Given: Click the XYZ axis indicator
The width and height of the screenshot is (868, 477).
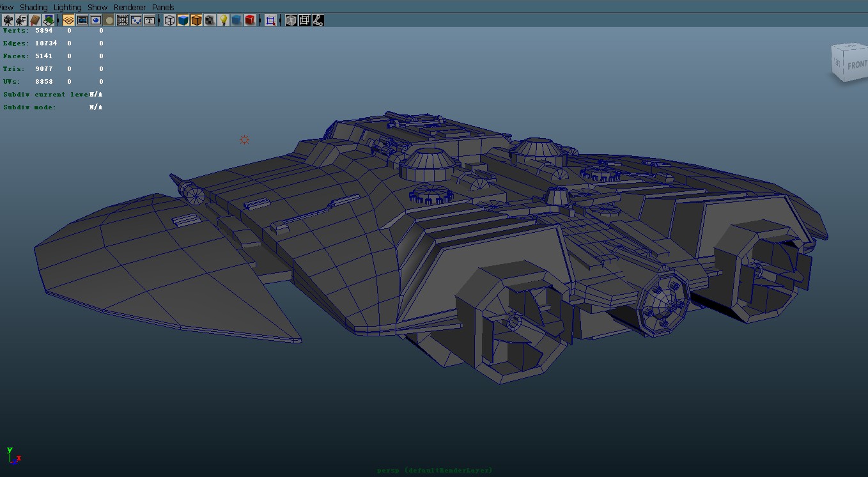Looking at the screenshot, I should [13, 455].
